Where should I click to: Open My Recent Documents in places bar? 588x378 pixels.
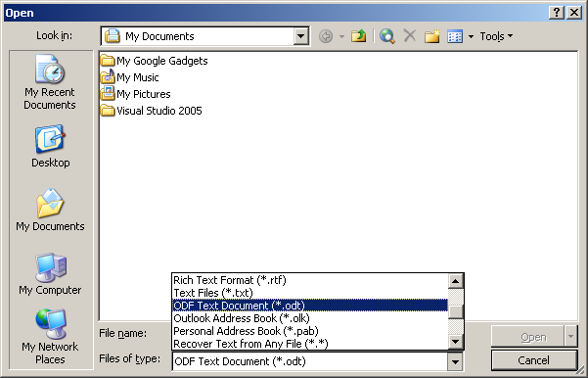50,82
